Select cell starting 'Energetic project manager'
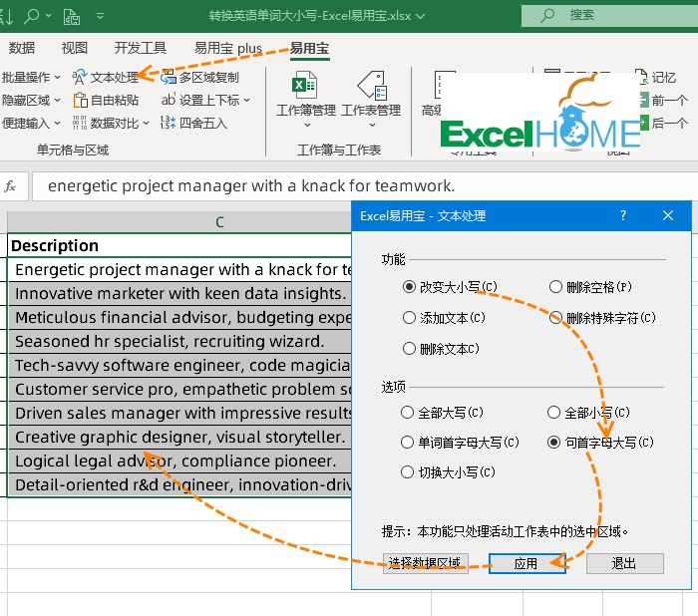Screen dimensions: 698x616 point(179,269)
